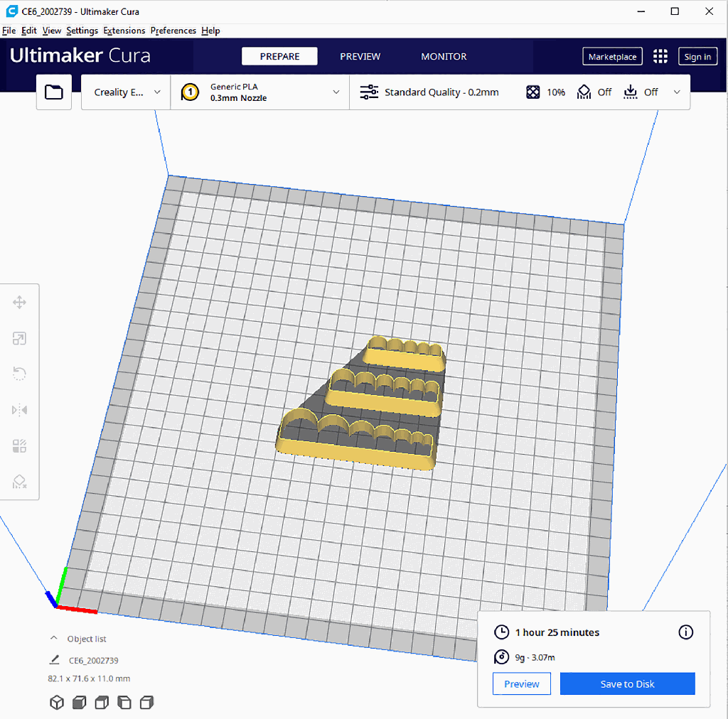The image size is (728, 719).
Task: Select the Mirror tool in left toolbar
Action: 19,410
